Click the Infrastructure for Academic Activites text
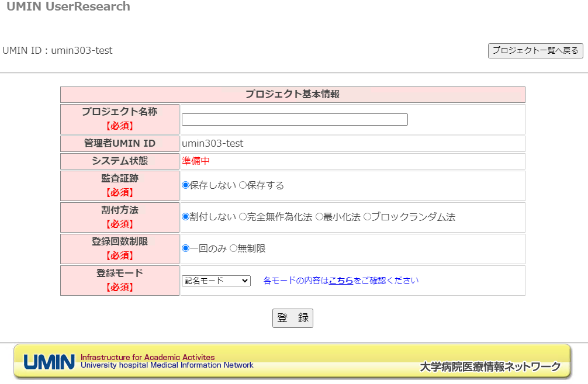The width and height of the screenshot is (588, 384). tap(147, 357)
